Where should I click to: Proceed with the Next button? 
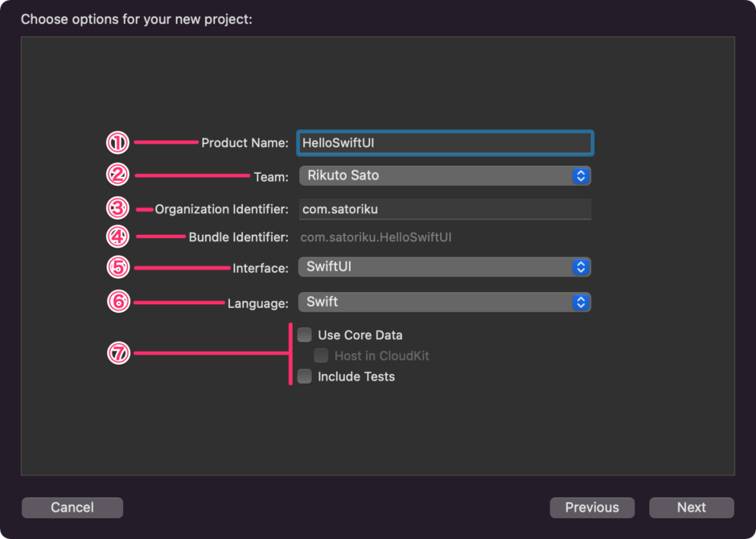pyautogui.click(x=692, y=508)
